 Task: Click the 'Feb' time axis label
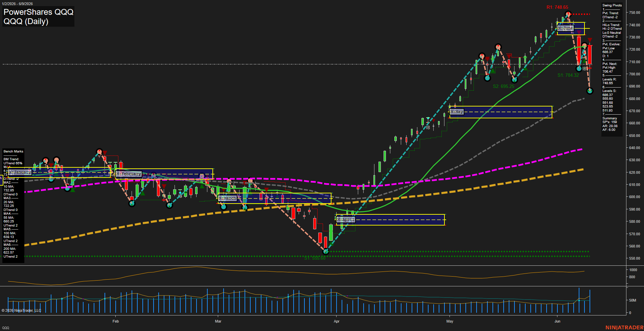click(116, 321)
